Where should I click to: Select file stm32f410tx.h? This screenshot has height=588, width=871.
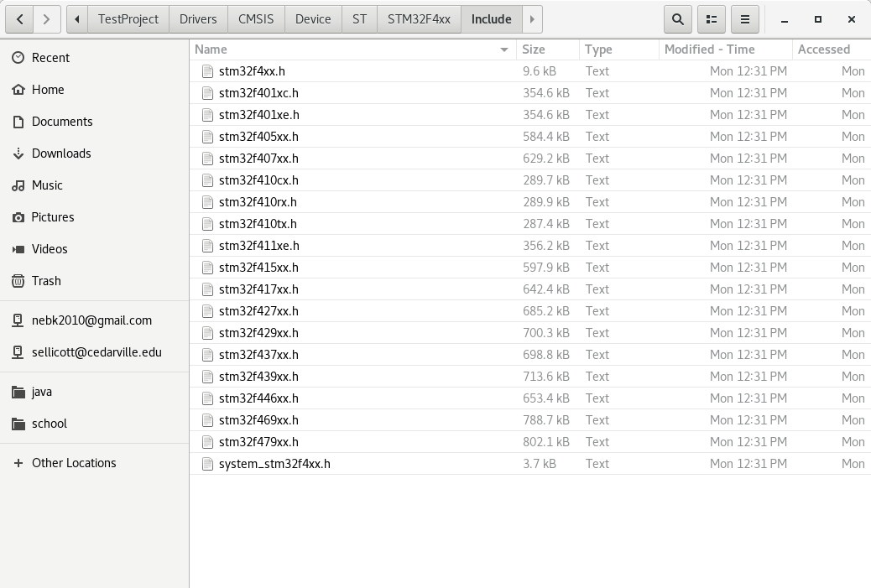coord(530,224)
